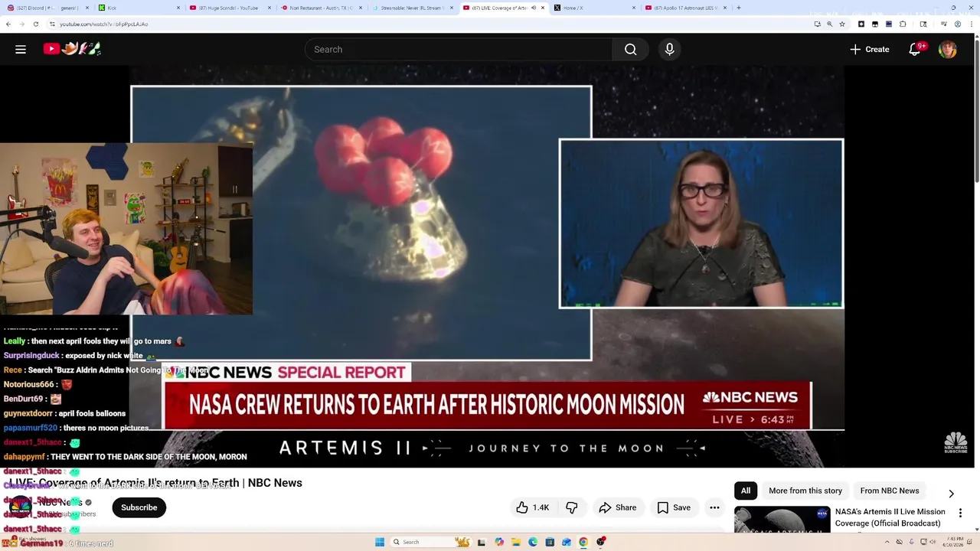Open the account avatar menu
Viewport: 980px width, 551px height.
[x=948, y=49]
